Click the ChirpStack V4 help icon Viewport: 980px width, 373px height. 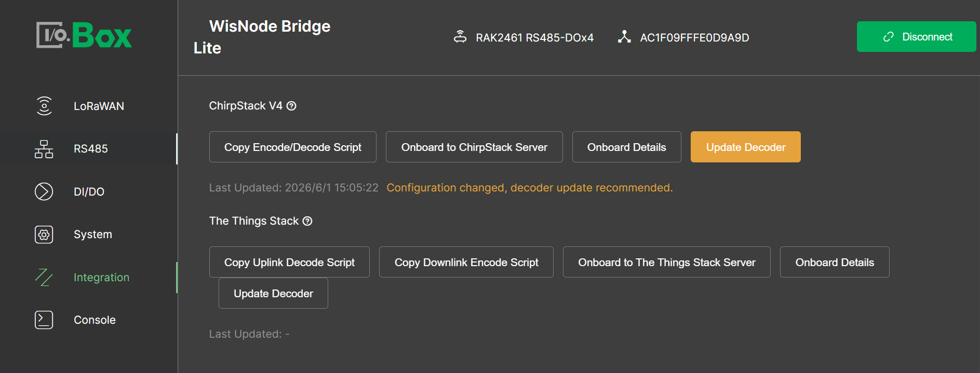coord(292,106)
